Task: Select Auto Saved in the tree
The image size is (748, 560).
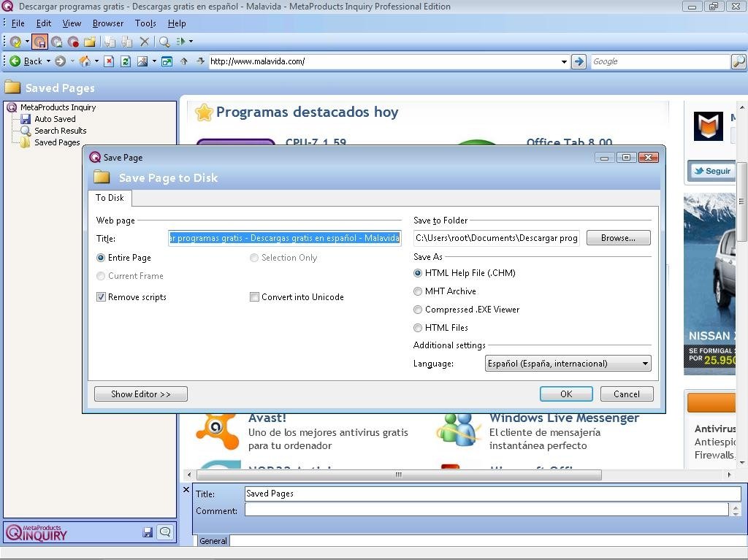Action: (x=55, y=119)
